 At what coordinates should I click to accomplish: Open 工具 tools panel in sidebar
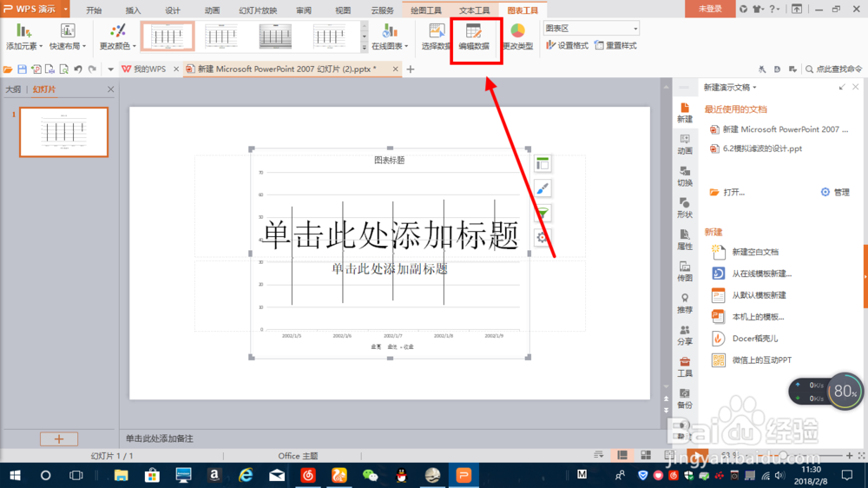point(685,366)
